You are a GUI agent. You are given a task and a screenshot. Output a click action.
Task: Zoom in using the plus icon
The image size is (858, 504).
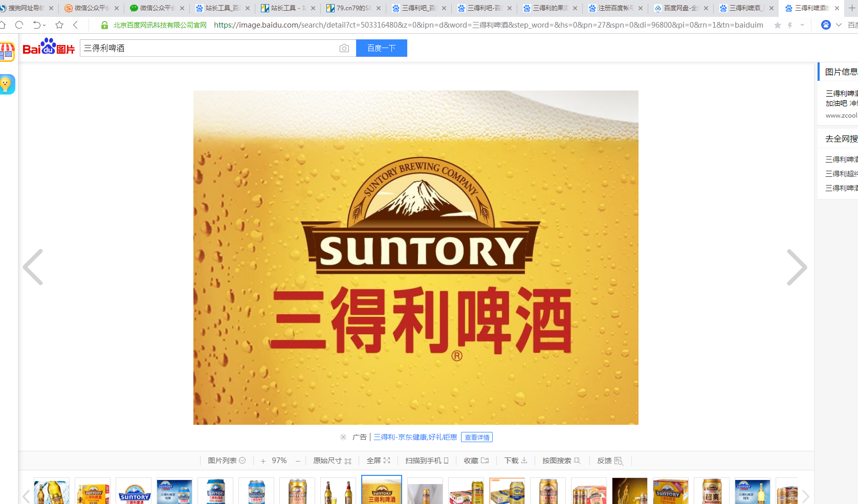tap(263, 461)
